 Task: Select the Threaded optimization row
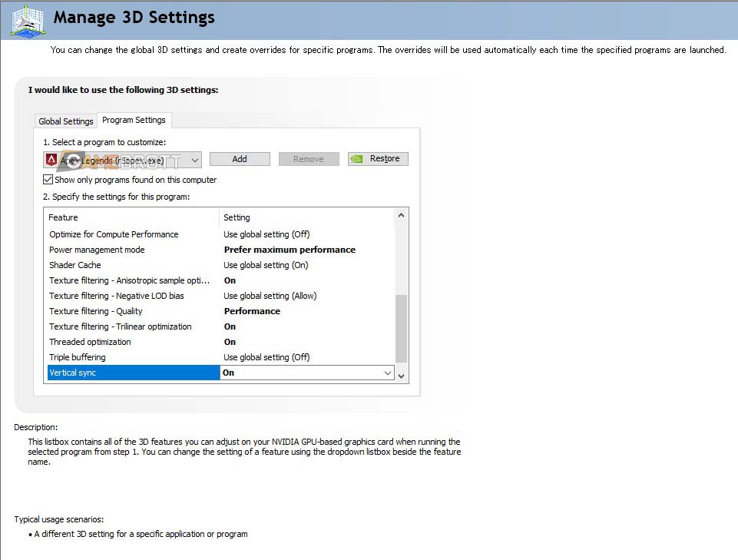click(90, 342)
